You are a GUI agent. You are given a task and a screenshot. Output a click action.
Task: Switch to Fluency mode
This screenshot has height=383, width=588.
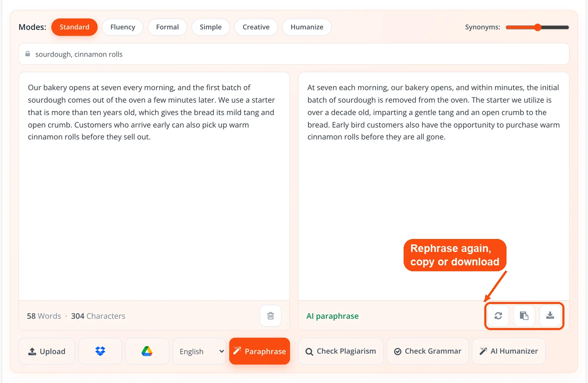tap(123, 27)
